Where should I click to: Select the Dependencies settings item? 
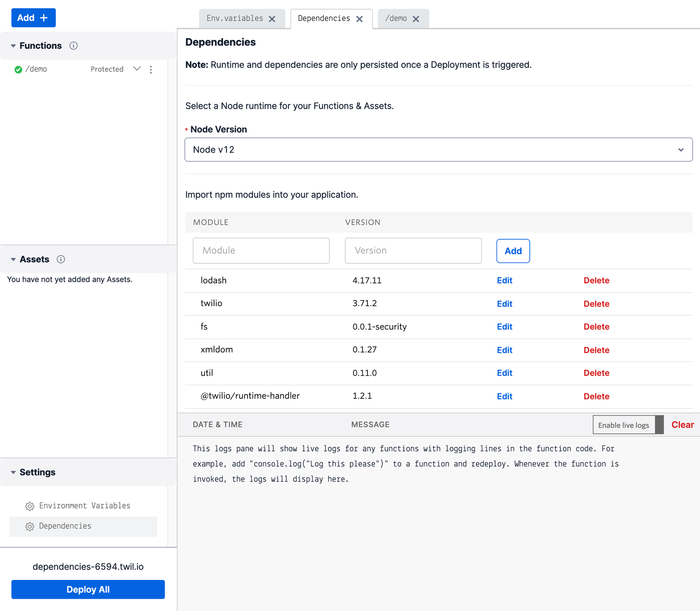[65, 526]
